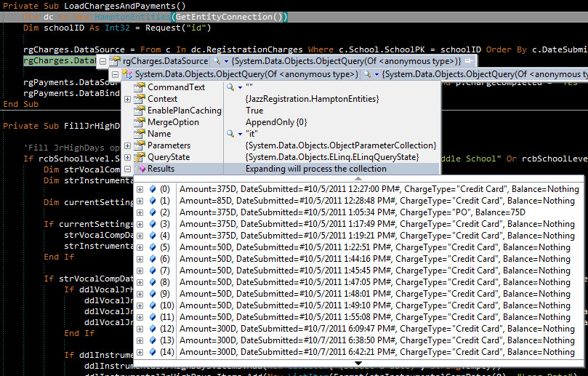This screenshot has height=376, width=588.
Task: Click the blue item icon for result (10)
Action: [x=152, y=305]
